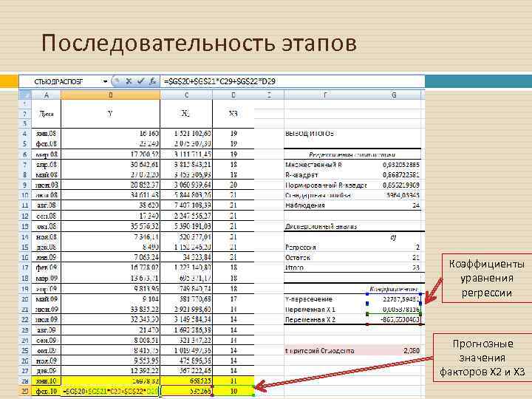The height and width of the screenshot is (399, 532).
Task: Select Y value 9 104 in row 20
Action: (110, 299)
